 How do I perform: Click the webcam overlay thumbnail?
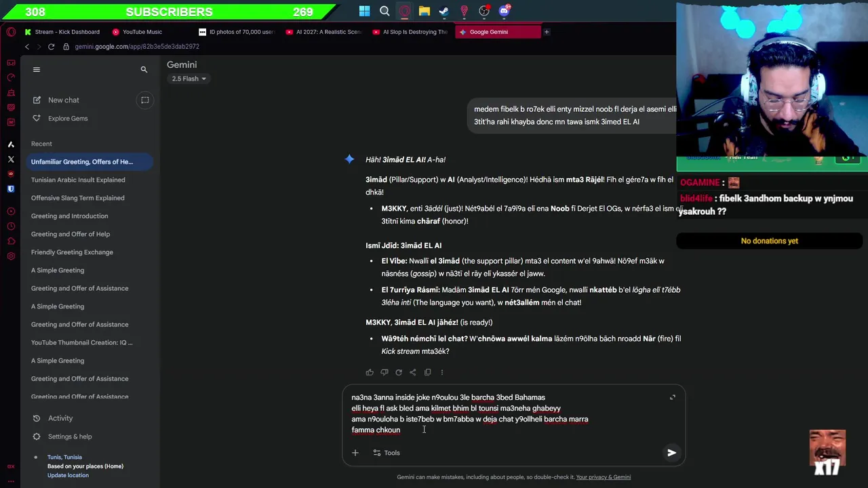pyautogui.click(x=772, y=80)
